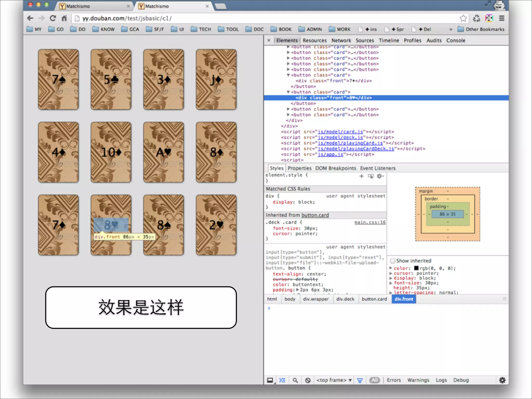The height and width of the screenshot is (399, 532).
Task: Reload the page with the refresh icon
Action: click(53, 18)
